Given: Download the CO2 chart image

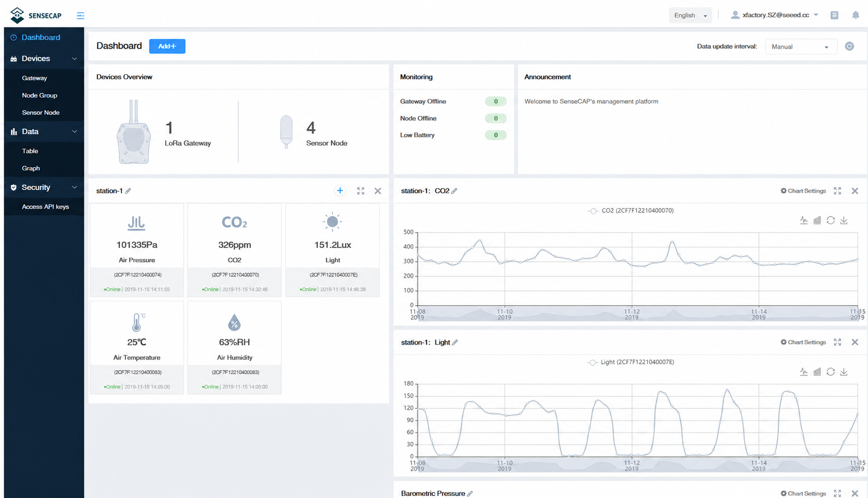Looking at the screenshot, I should [x=844, y=220].
